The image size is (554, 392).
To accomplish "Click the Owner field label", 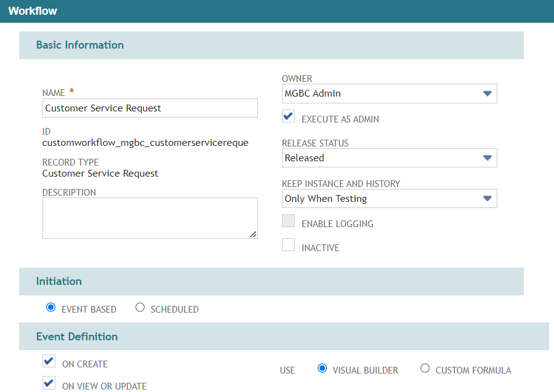I will 297,78.
